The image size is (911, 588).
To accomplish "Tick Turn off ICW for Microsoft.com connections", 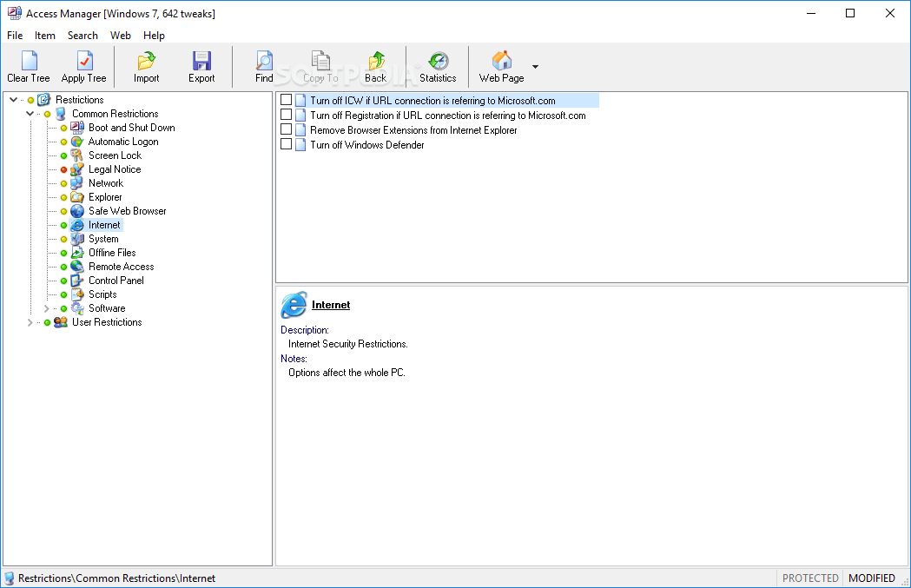I will point(286,99).
